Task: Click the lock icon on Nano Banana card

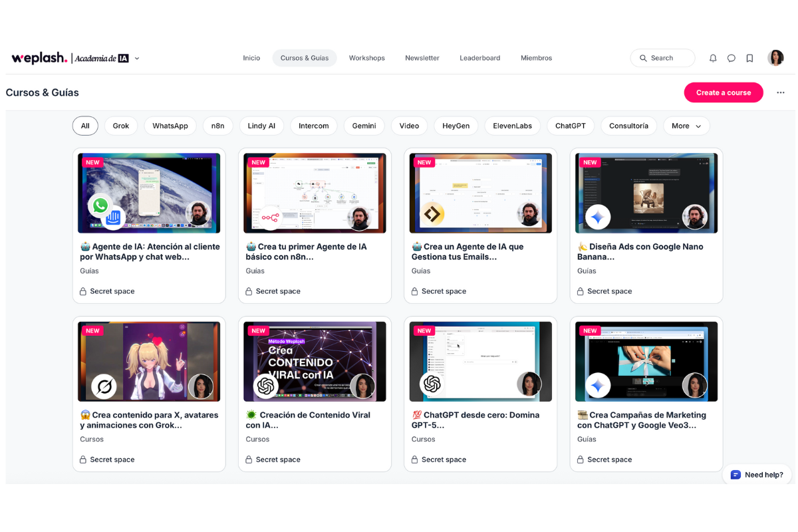Action: (581, 291)
